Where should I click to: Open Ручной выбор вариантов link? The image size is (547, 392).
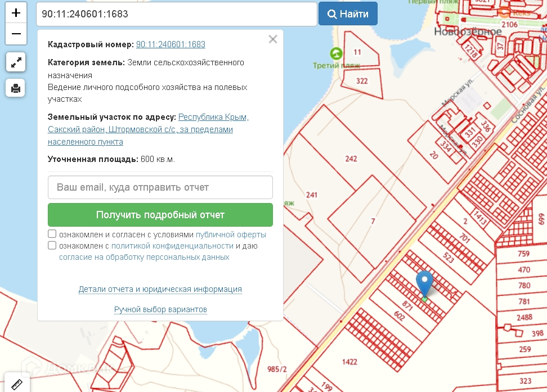coord(160,309)
